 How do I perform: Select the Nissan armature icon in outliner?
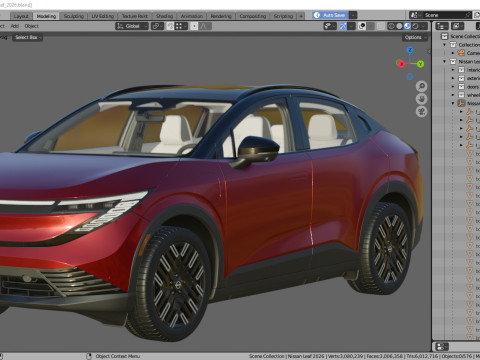(461, 103)
